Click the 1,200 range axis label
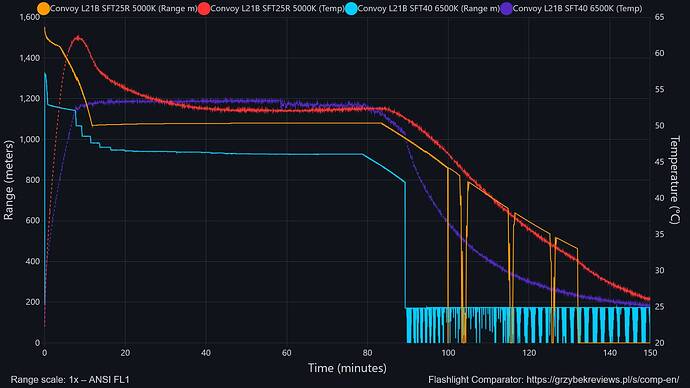This screenshot has width=690, height=388. [x=29, y=99]
